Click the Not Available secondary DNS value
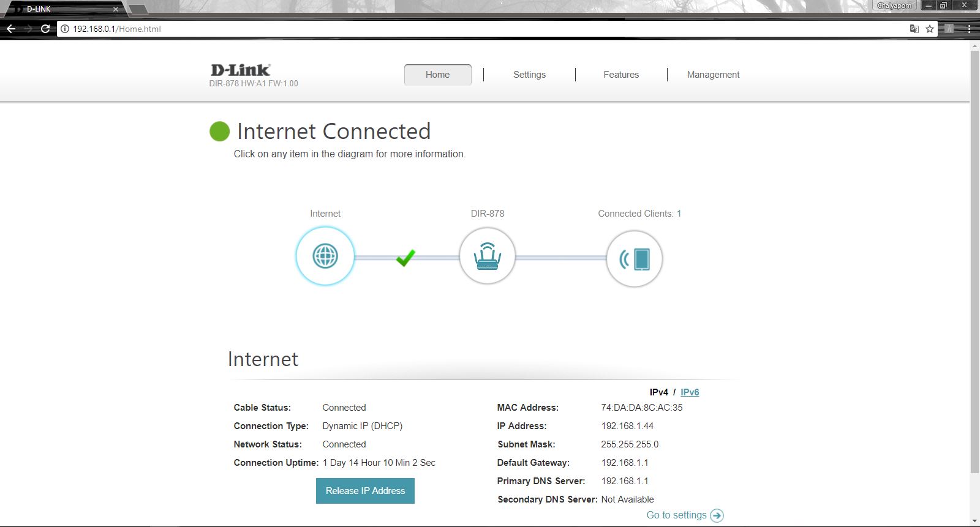The height and width of the screenshot is (527, 980). (627, 499)
